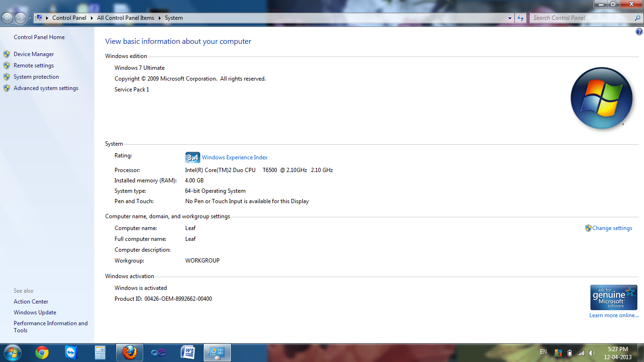The image size is (644, 362).
Task: Click the WORKGROUP value
Action: tap(202, 261)
